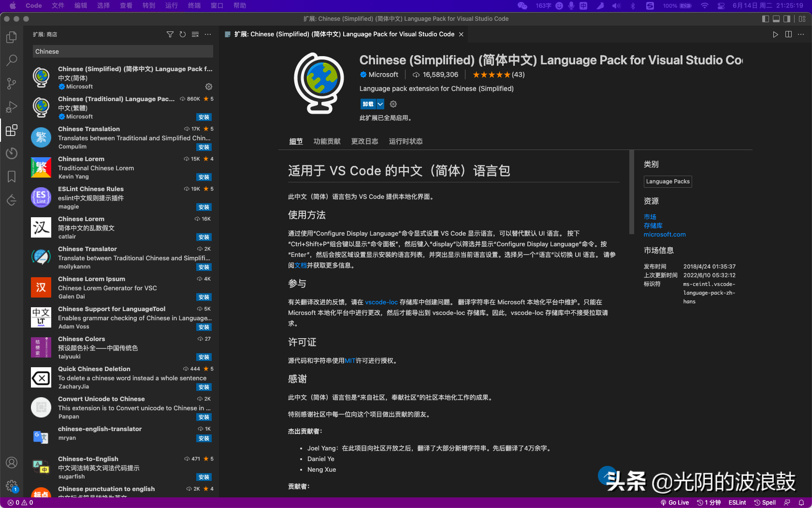Install ESLint Chinese Rules extension
The width and height of the screenshot is (812, 508).
(x=204, y=207)
